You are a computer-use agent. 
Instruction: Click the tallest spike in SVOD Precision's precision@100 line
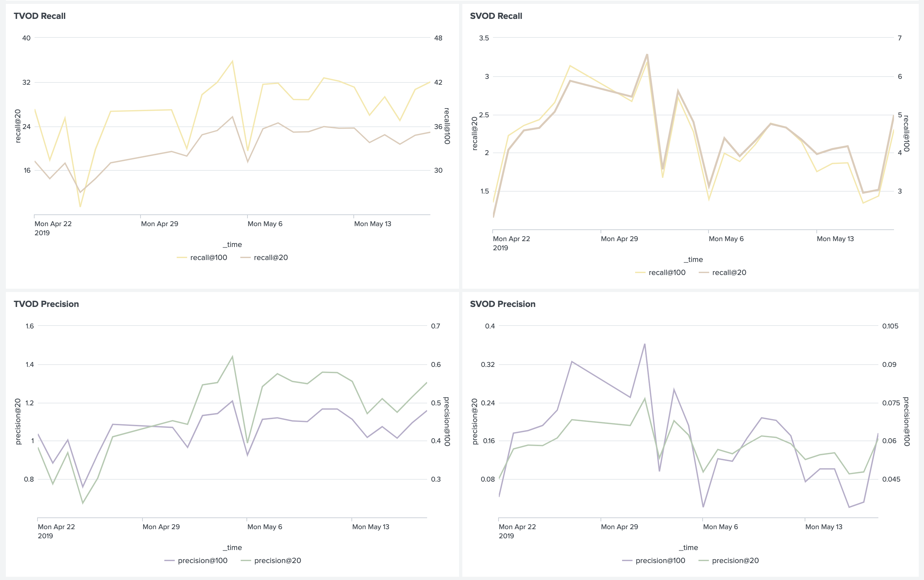click(x=645, y=344)
